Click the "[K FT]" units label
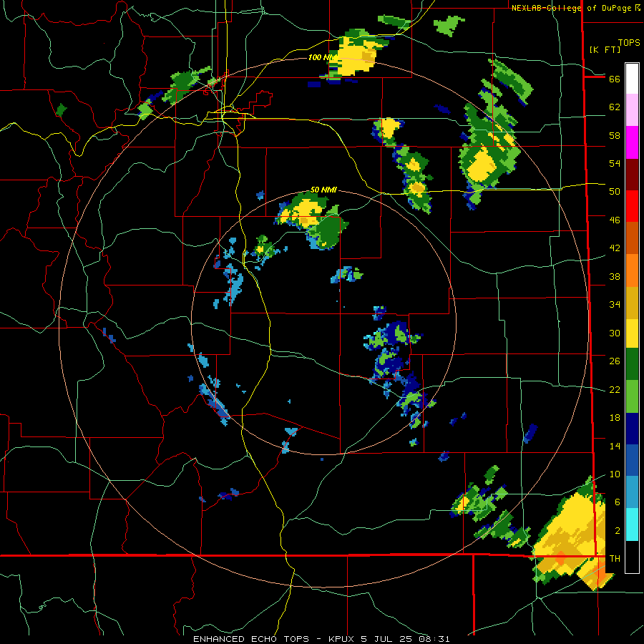This screenshot has width=644, height=644. [x=605, y=49]
